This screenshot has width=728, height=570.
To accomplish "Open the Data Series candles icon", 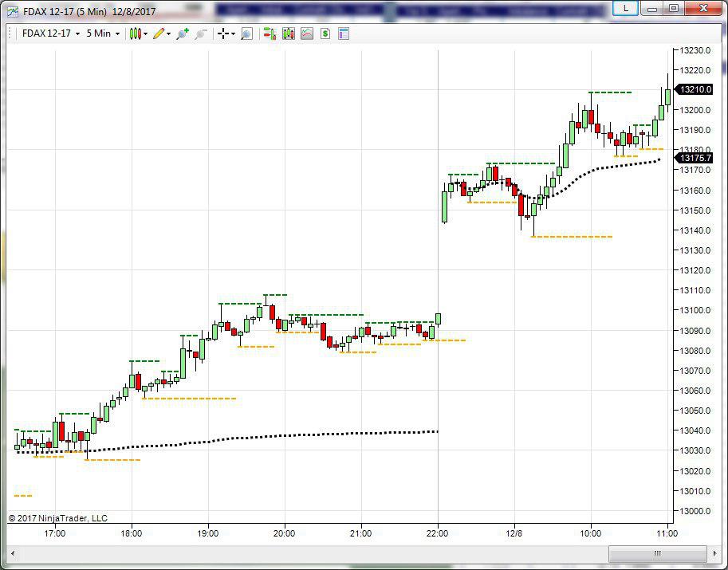I will click(289, 33).
